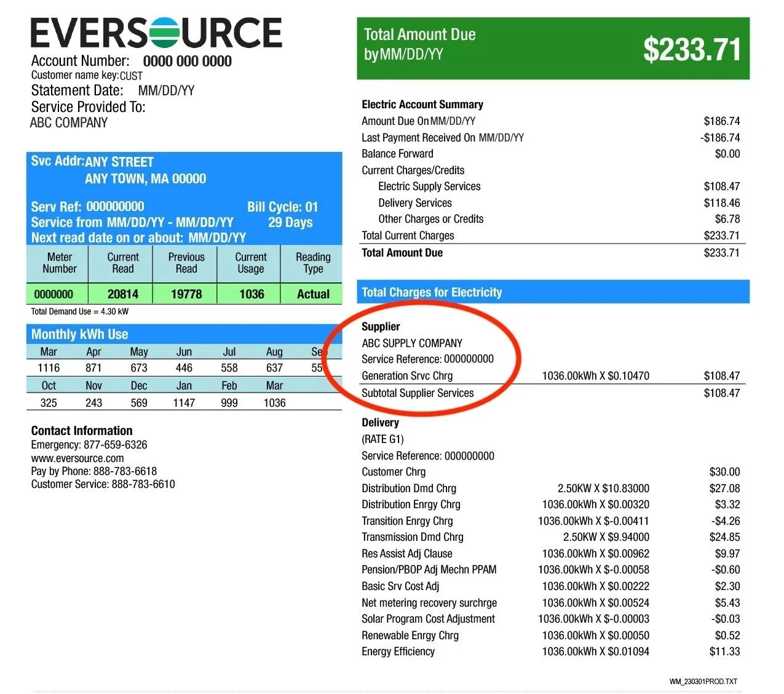Screen dimensions: 784x694
Task: Click Oct usage value 325
Action: pyautogui.click(x=49, y=403)
